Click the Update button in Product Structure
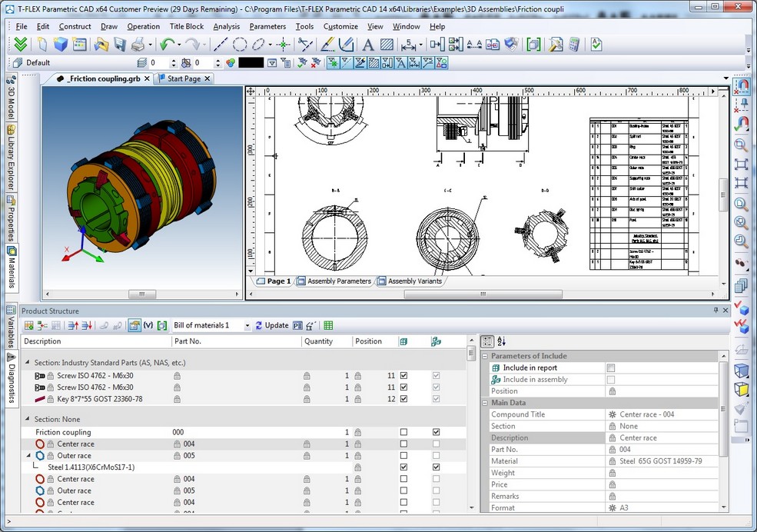 click(x=272, y=326)
